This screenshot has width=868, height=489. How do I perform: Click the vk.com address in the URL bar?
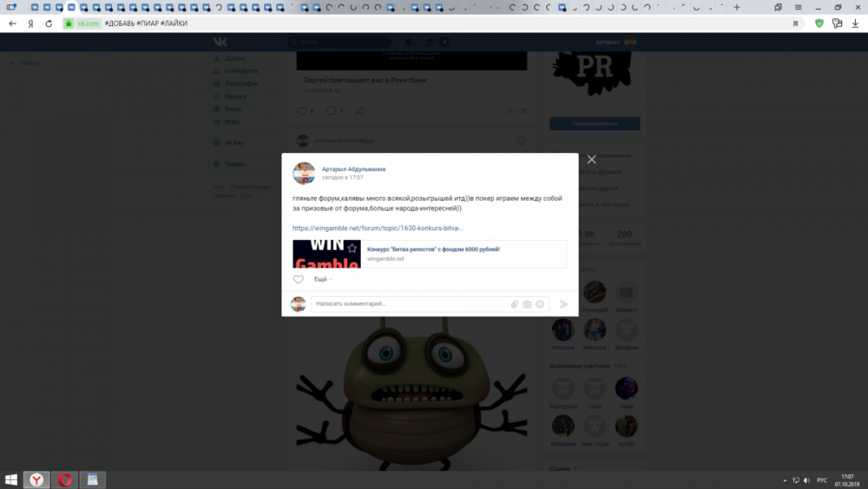coord(88,23)
